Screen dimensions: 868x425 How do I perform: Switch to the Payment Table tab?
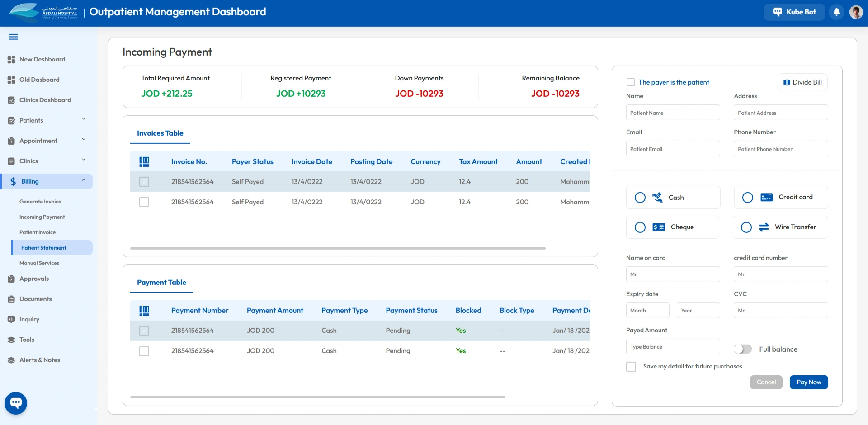(x=161, y=283)
